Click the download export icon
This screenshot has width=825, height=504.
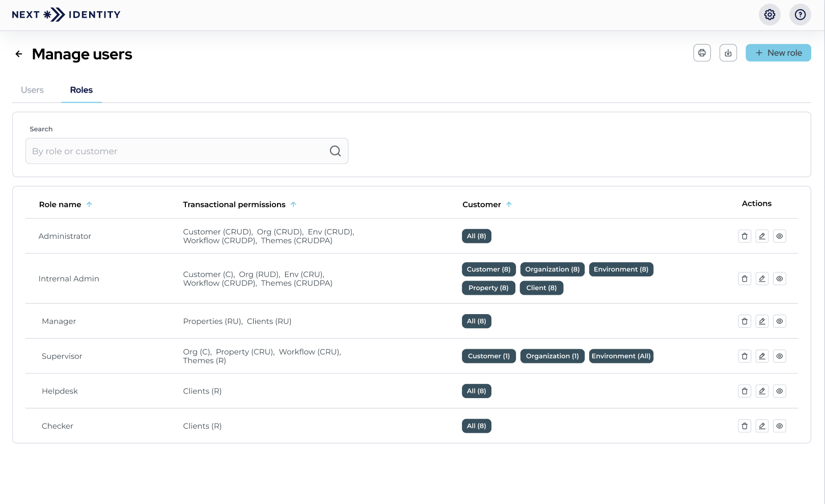point(728,53)
